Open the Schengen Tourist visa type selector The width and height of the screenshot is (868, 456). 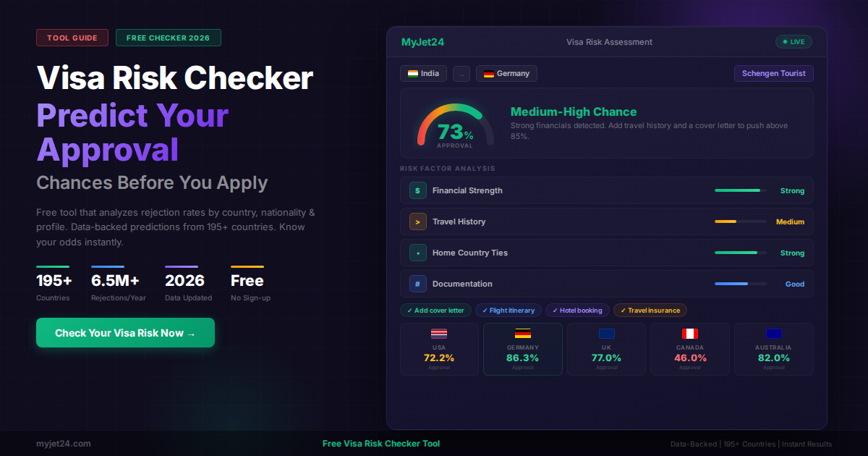(x=773, y=73)
